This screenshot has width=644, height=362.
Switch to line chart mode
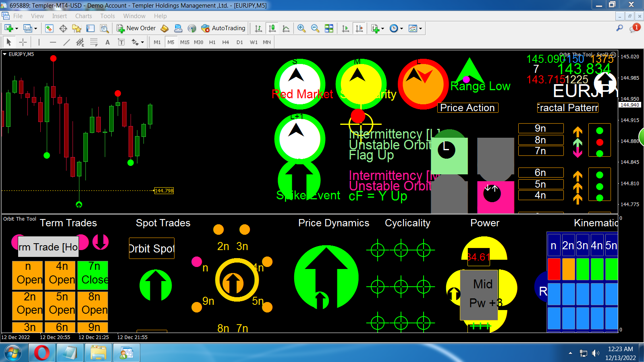(286, 28)
